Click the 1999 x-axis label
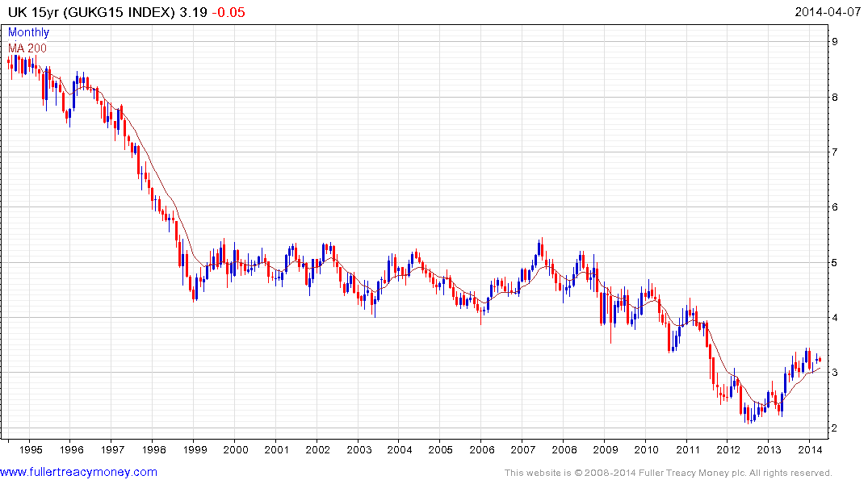This screenshot has width=868, height=484. (x=195, y=449)
